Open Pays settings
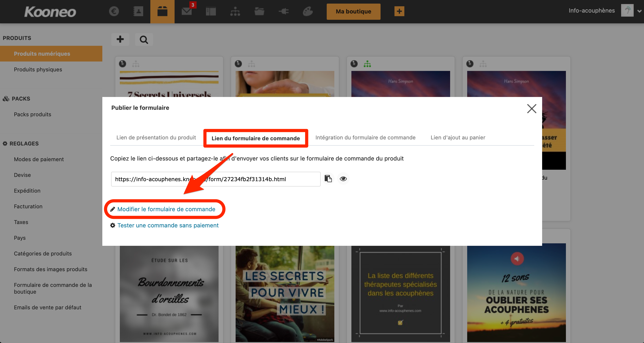The width and height of the screenshot is (644, 343). tap(20, 238)
